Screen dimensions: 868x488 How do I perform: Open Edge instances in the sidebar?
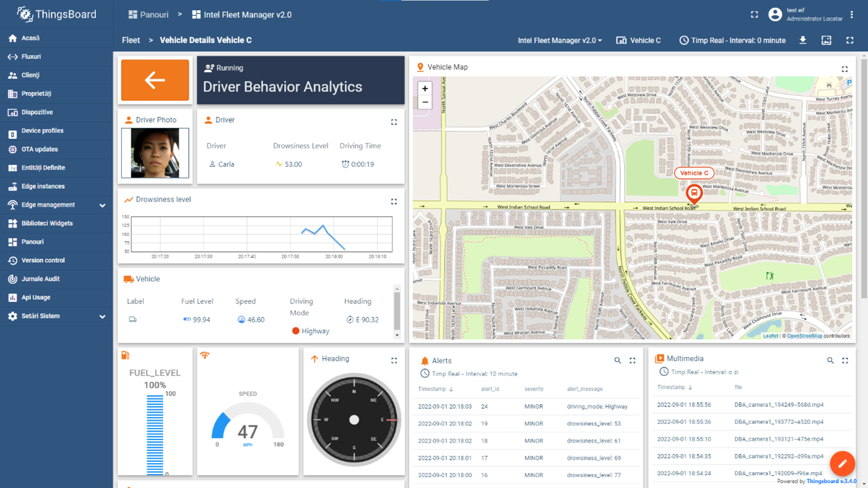click(56, 186)
